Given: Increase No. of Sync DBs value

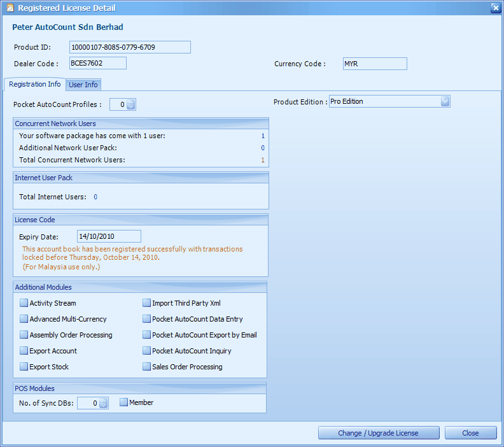Looking at the screenshot, I should pyautogui.click(x=103, y=401).
